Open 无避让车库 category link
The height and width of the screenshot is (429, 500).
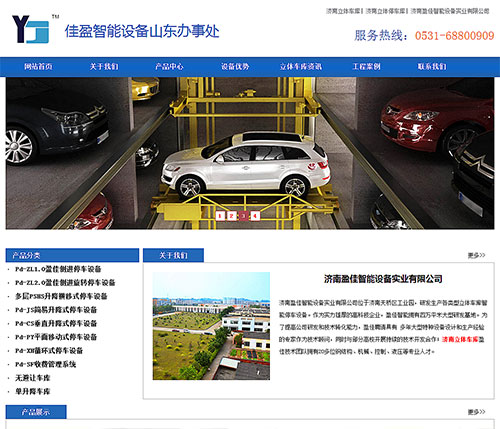point(32,378)
